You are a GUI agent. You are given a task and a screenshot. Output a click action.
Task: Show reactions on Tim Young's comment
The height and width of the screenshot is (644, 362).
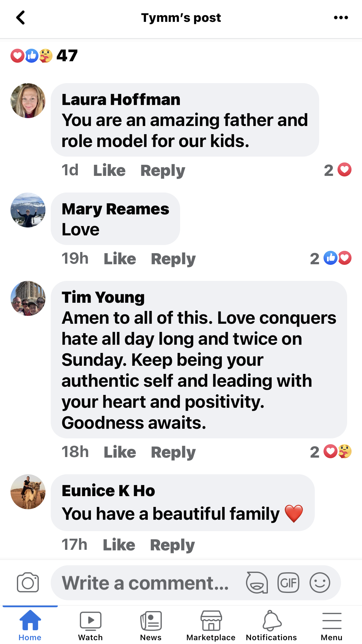(x=331, y=452)
